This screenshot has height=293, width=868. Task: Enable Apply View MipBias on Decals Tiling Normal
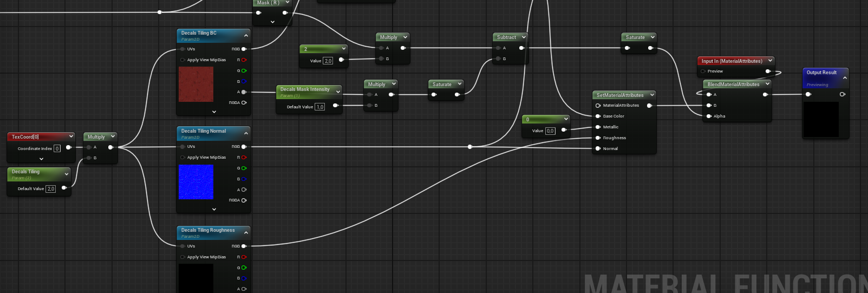point(182,158)
